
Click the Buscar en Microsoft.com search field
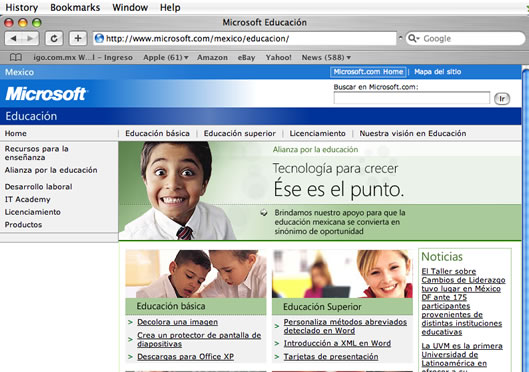tap(412, 98)
